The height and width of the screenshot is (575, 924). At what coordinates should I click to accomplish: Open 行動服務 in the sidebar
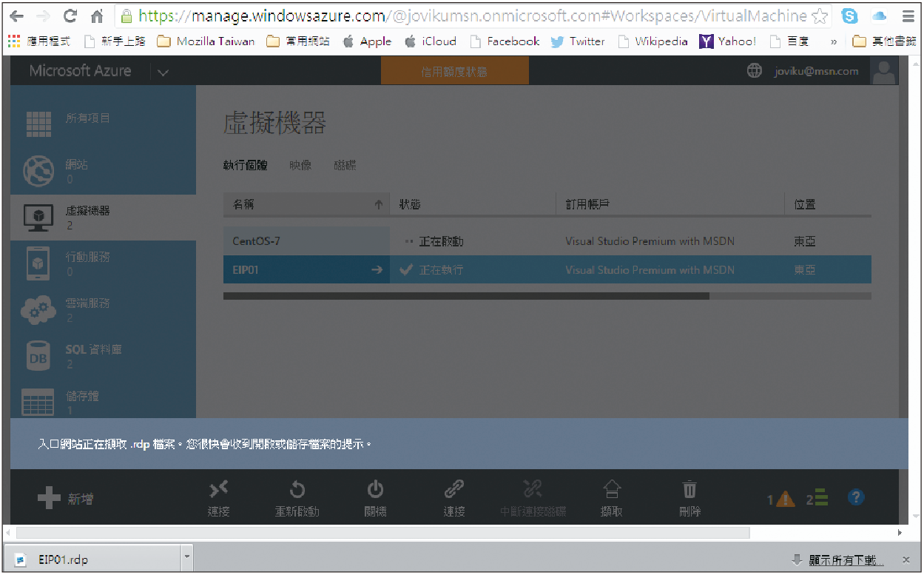pos(104,263)
